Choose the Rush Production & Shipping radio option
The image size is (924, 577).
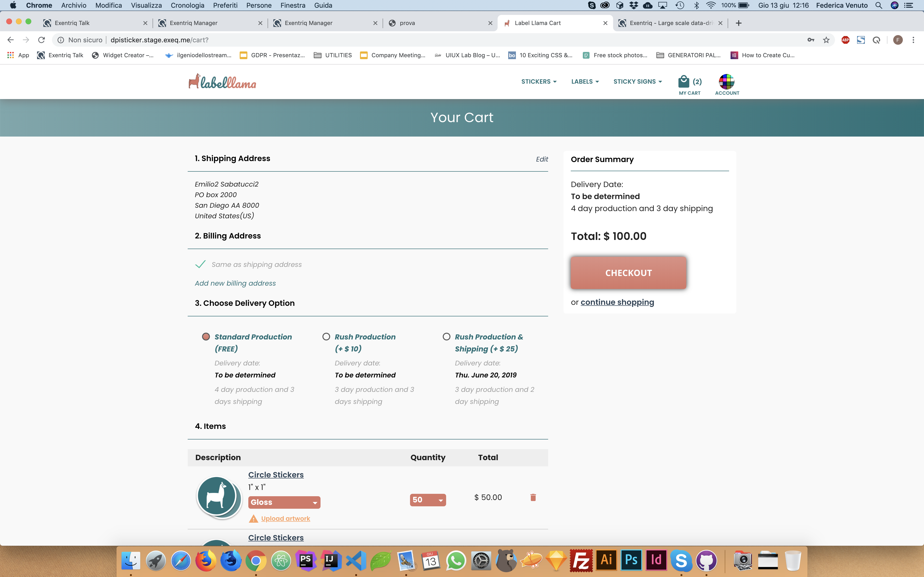tap(446, 337)
